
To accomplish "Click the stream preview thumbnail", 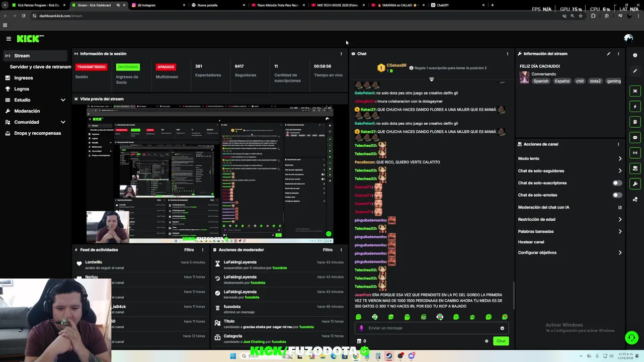I will (x=210, y=174).
